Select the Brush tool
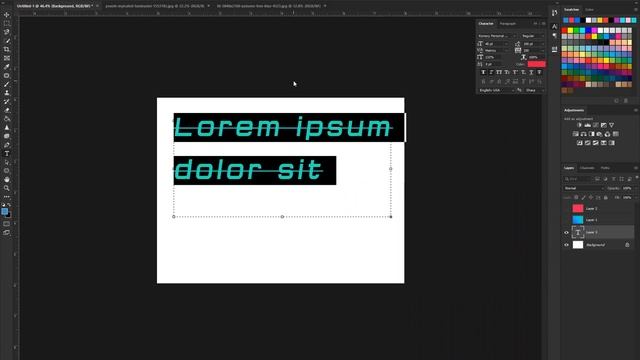 click(x=7, y=84)
